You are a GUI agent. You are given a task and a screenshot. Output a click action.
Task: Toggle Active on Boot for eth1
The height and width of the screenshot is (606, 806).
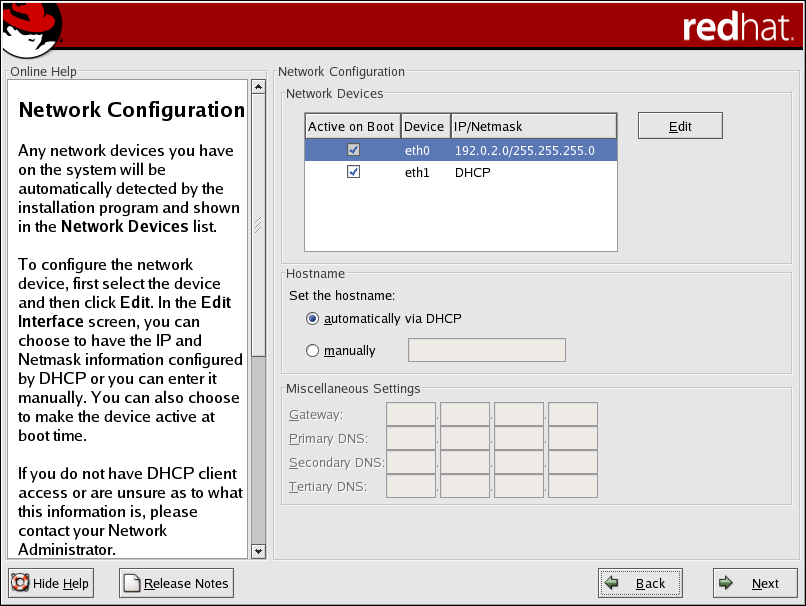pyautogui.click(x=353, y=172)
